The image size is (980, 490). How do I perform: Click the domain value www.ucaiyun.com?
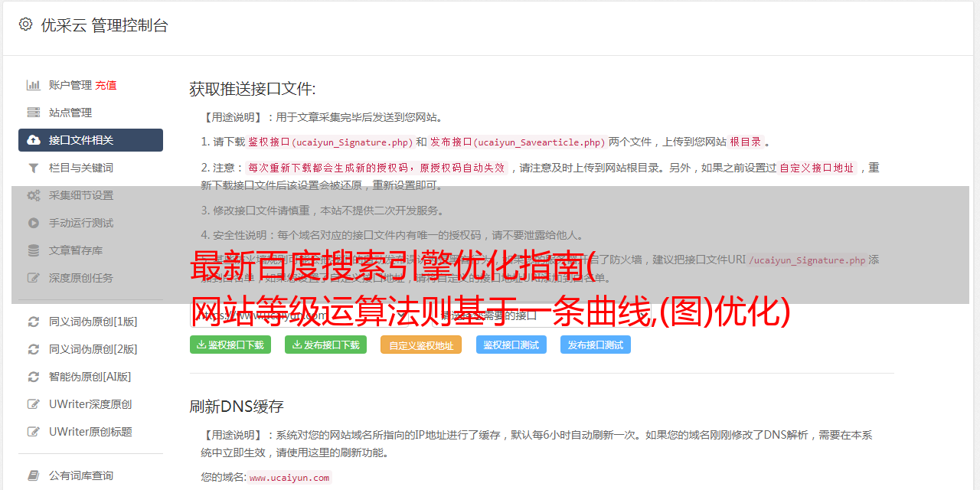tap(289, 478)
